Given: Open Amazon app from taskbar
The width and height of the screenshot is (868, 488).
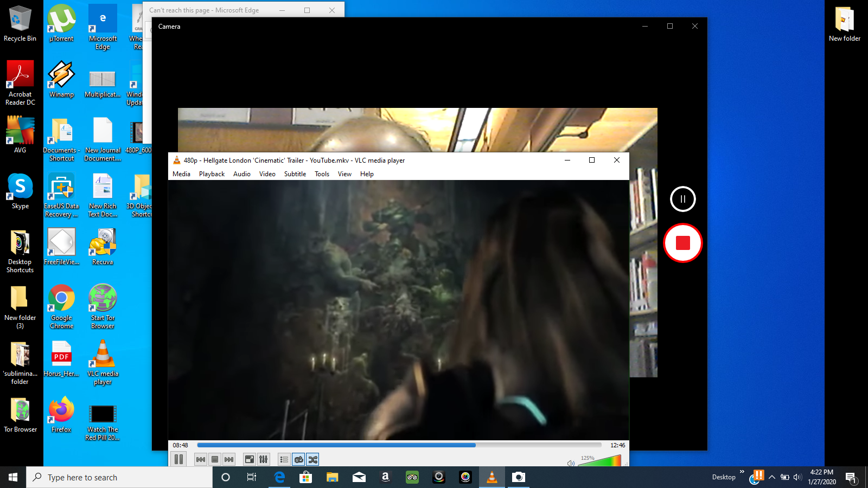Looking at the screenshot, I should [386, 477].
